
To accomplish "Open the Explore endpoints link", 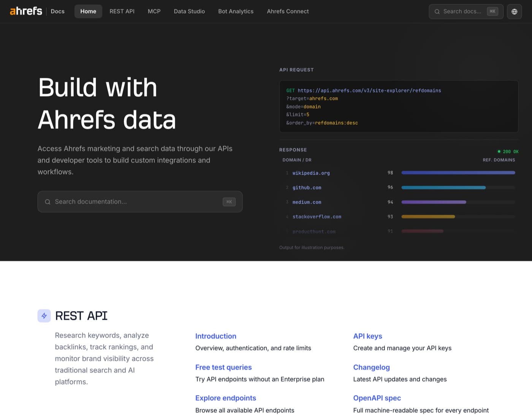I will [x=226, y=398].
